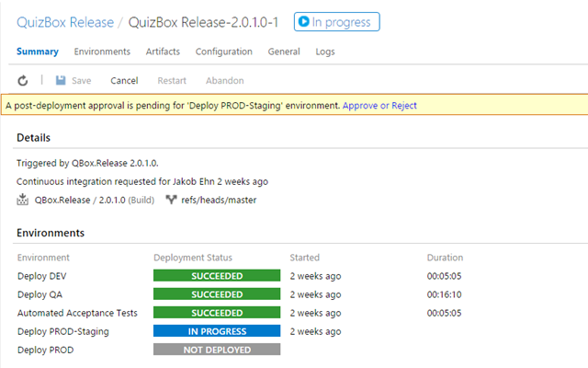
Task: Click the Details section heading
Action: coord(33,138)
